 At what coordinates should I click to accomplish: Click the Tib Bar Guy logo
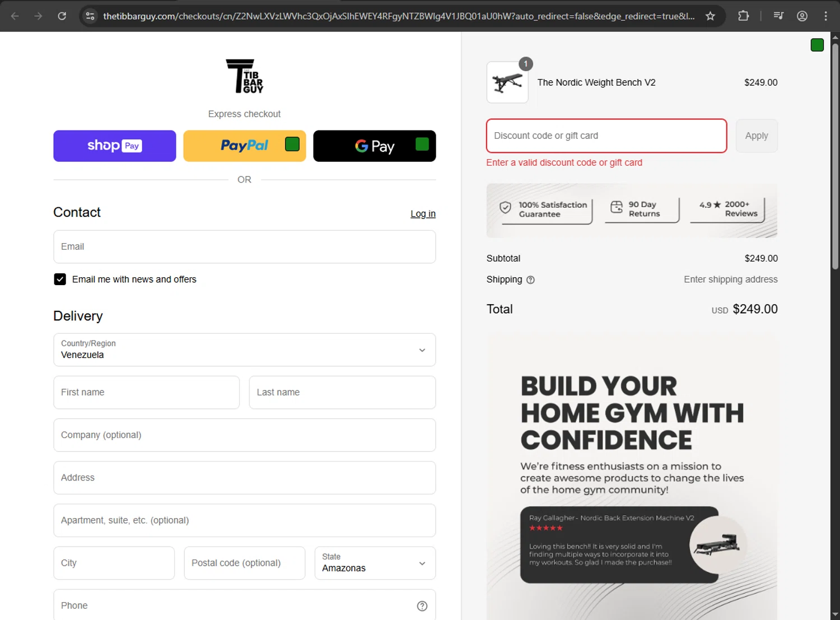tap(245, 76)
